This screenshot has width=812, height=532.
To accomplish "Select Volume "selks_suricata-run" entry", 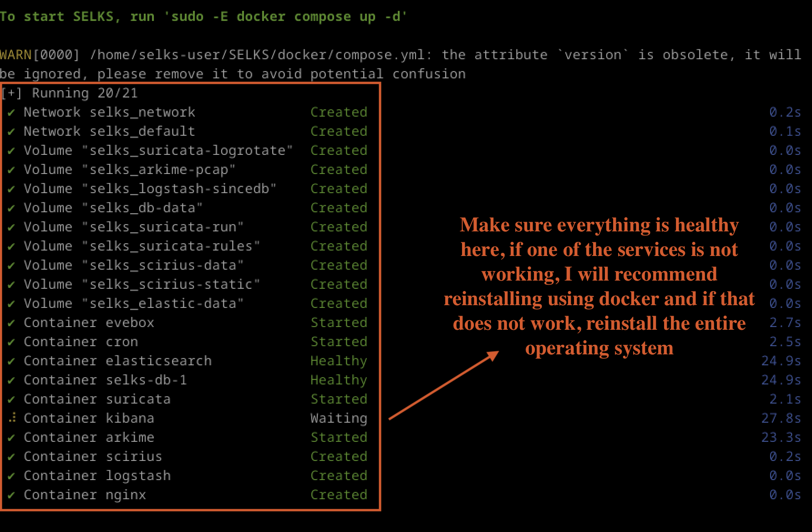I will point(134,227).
